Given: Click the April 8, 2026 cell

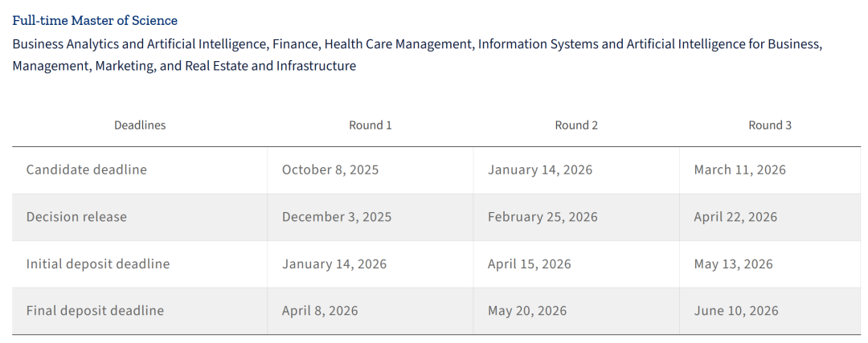Looking at the screenshot, I should (320, 311).
